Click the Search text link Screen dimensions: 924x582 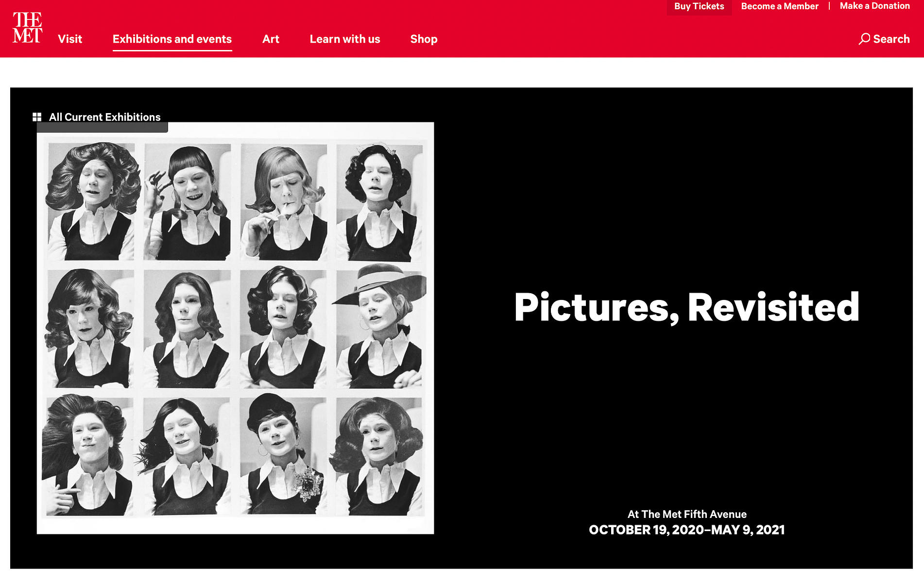coord(891,39)
